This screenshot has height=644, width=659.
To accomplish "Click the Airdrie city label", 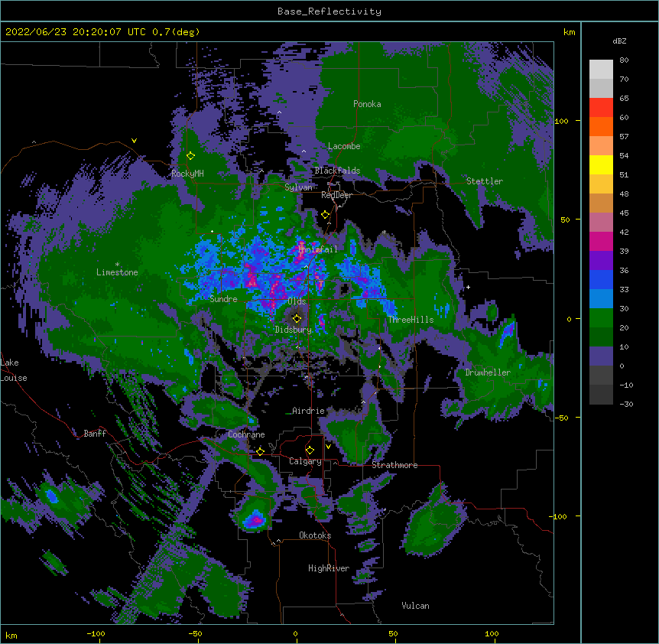I will pos(308,411).
